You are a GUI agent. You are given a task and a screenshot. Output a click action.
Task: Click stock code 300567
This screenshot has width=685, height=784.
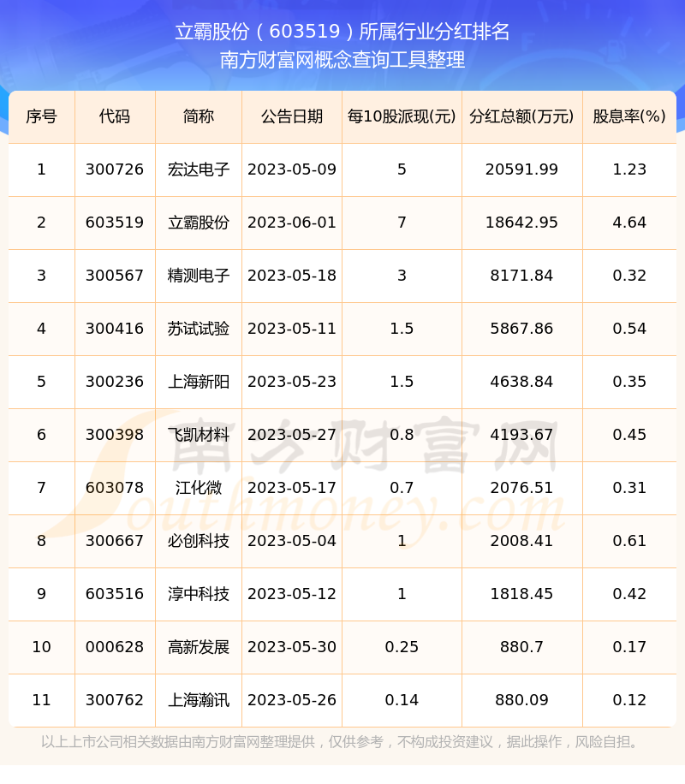coord(115,276)
